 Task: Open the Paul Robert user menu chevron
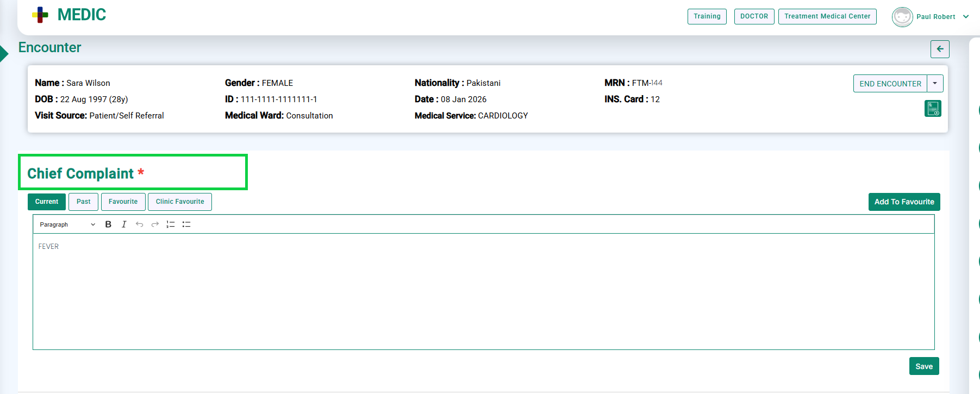tap(966, 17)
